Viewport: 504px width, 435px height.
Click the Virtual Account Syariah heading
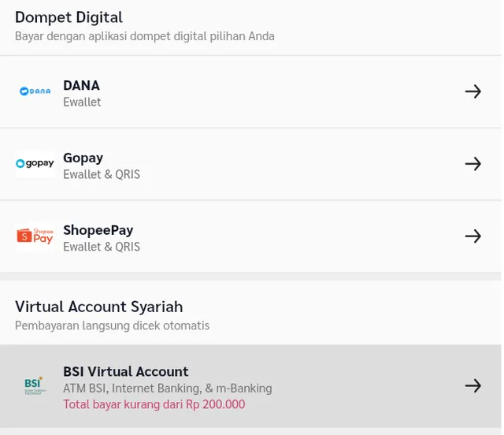pos(98,307)
